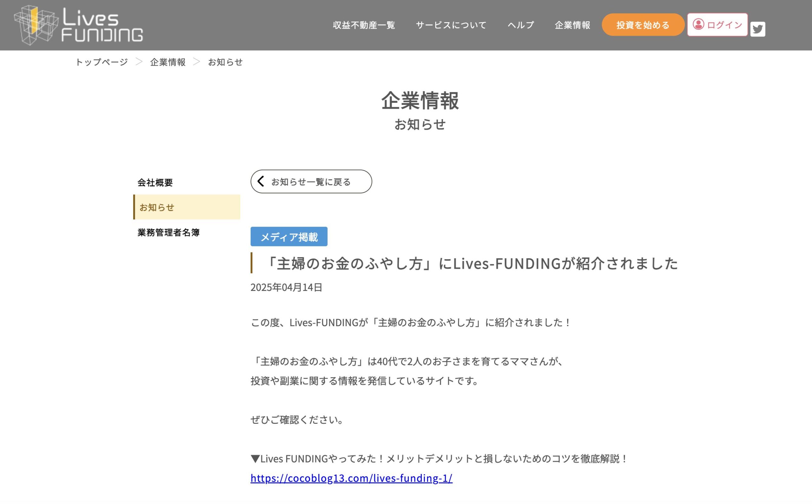Click the line mentioning 40代で2人のお子さま

(408, 361)
